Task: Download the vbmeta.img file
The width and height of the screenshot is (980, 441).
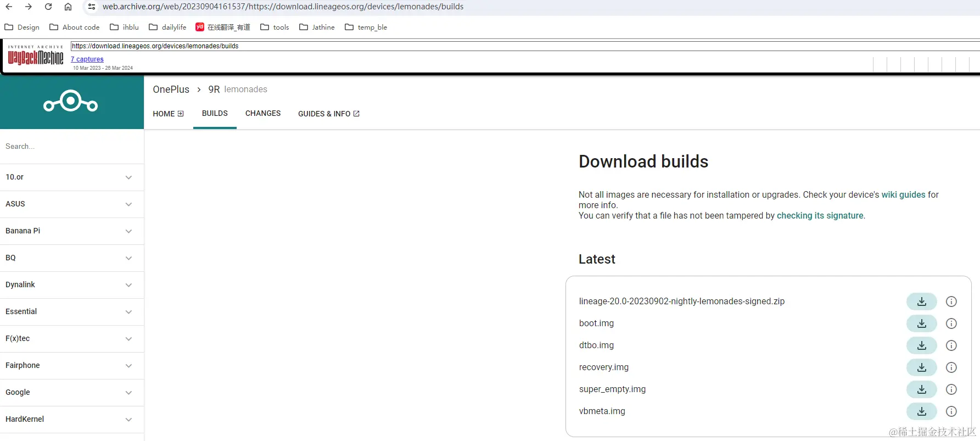Action: 921,411
